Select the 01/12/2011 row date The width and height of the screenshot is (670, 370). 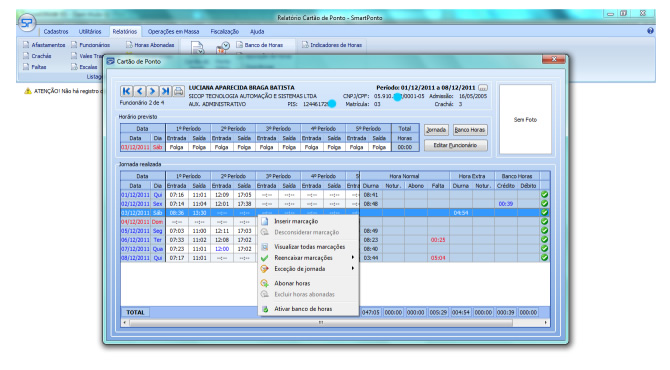[135, 195]
